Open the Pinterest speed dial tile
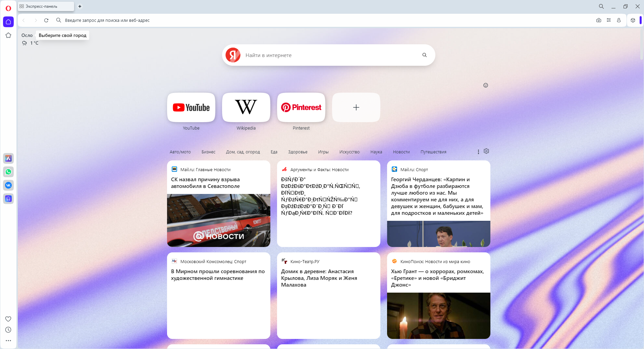 click(x=301, y=107)
